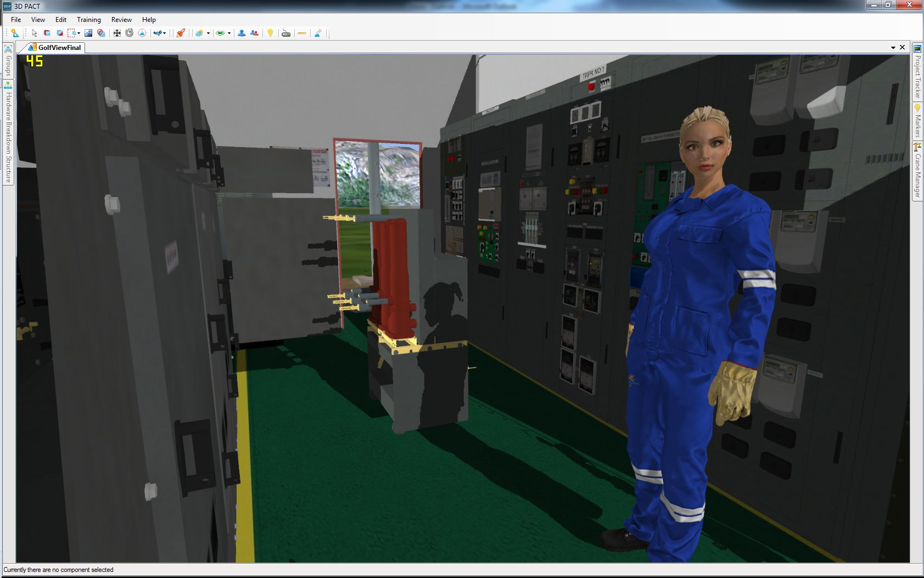924x578 pixels.
Task: Click the multiple avatars group icon
Action: click(x=254, y=33)
